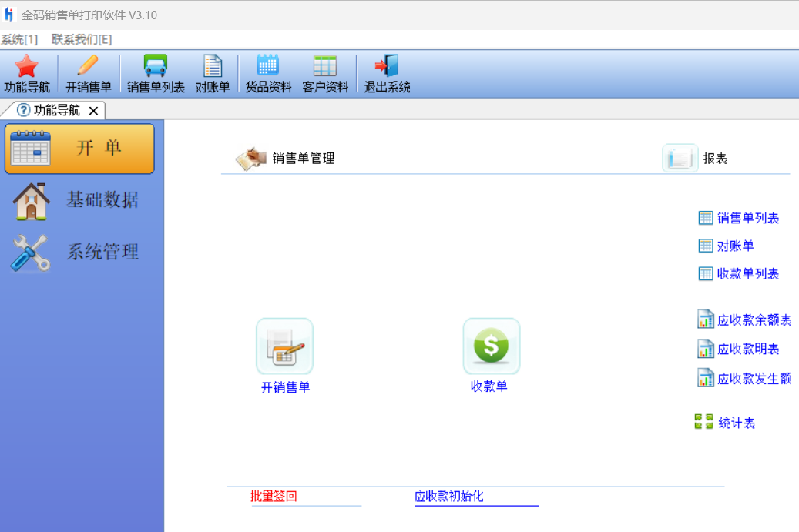Screen dimensions: 799x532
Task: Close the 功能导航 tab
Action: [x=93, y=111]
